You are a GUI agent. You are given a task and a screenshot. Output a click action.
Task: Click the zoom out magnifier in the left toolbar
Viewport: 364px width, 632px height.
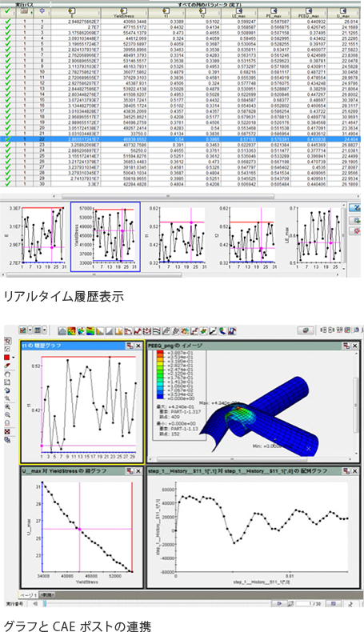click(7, 414)
